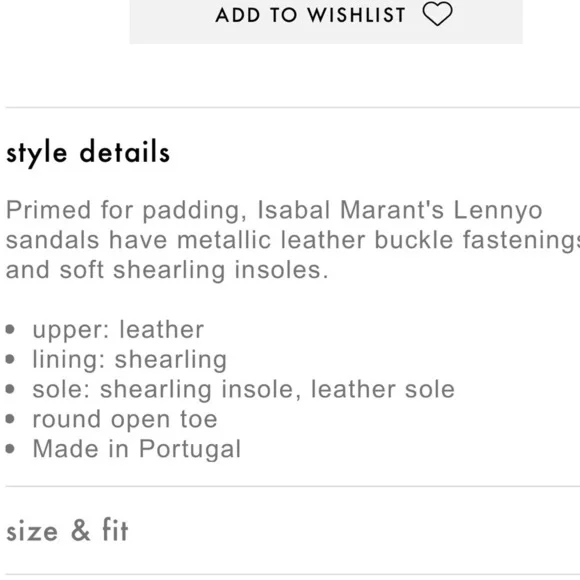Click the divider line above style details

tap(293, 108)
